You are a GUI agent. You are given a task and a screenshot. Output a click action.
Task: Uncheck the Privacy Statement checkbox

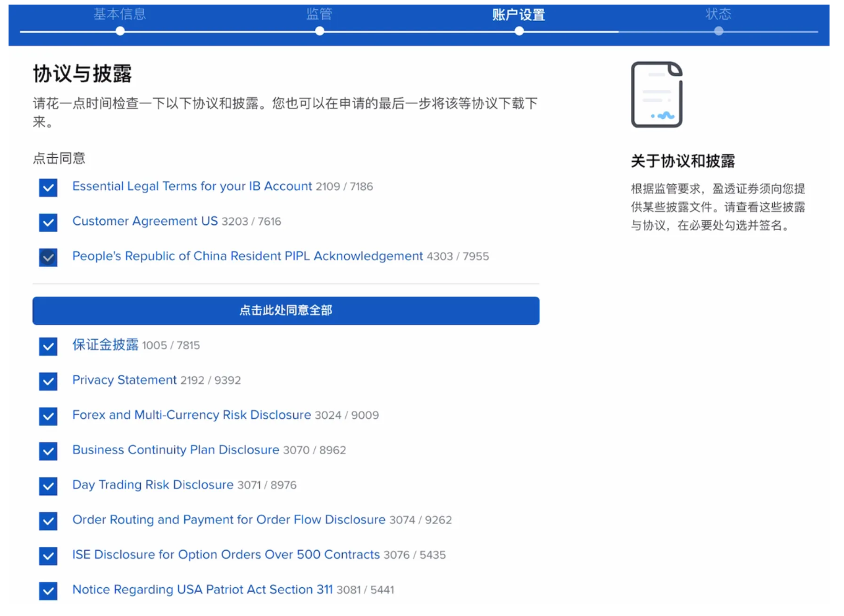pyautogui.click(x=48, y=381)
